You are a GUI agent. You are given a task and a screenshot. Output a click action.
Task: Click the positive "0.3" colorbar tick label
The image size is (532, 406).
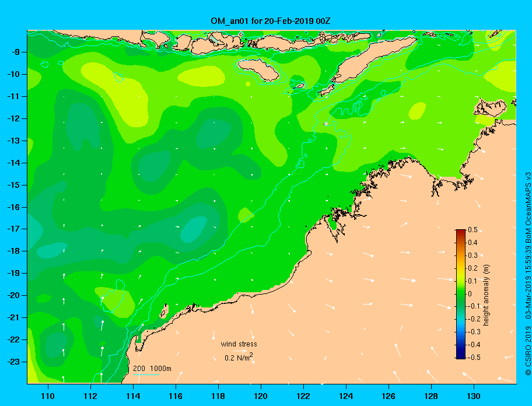tap(473, 256)
